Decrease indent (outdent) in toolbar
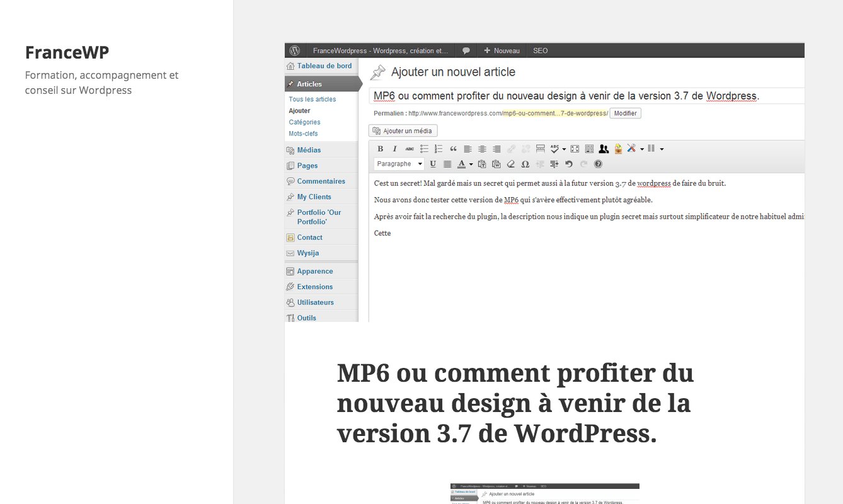 (x=540, y=164)
